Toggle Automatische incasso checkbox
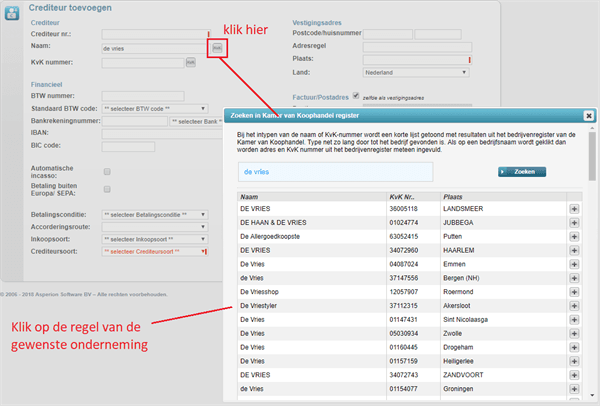 point(107,171)
